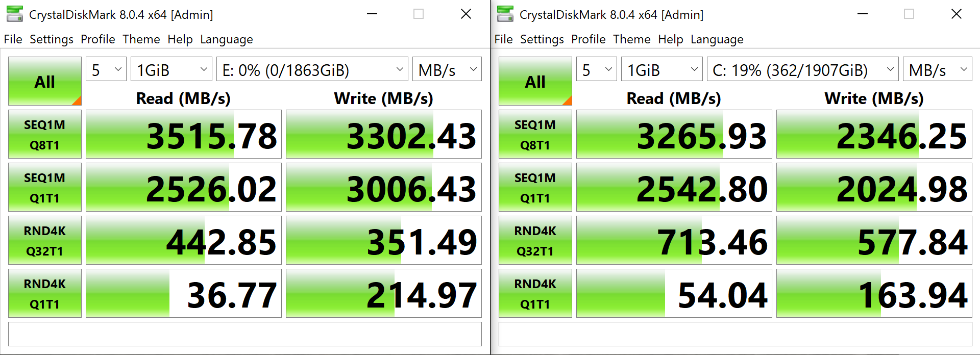
Task: Open Settings menu in left window
Action: [x=52, y=39]
